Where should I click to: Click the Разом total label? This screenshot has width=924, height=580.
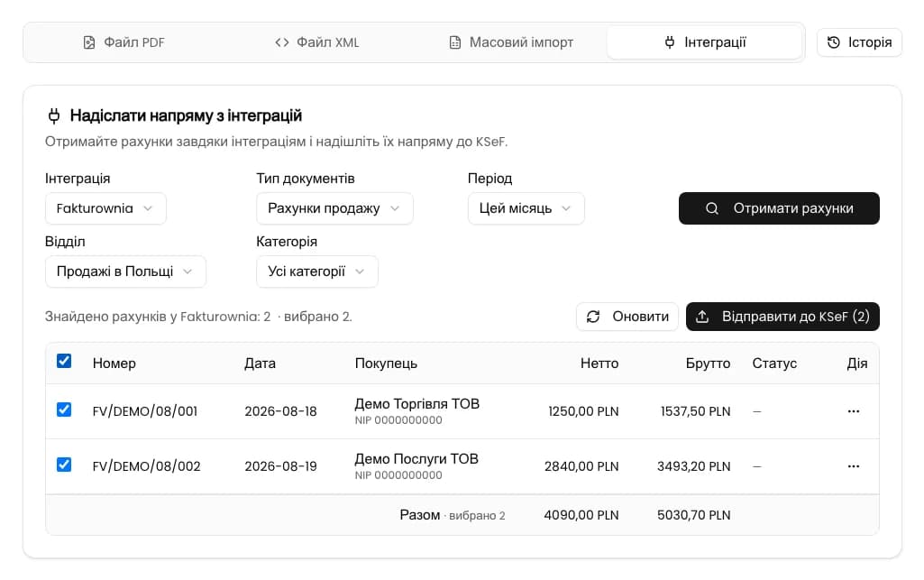[x=419, y=514]
